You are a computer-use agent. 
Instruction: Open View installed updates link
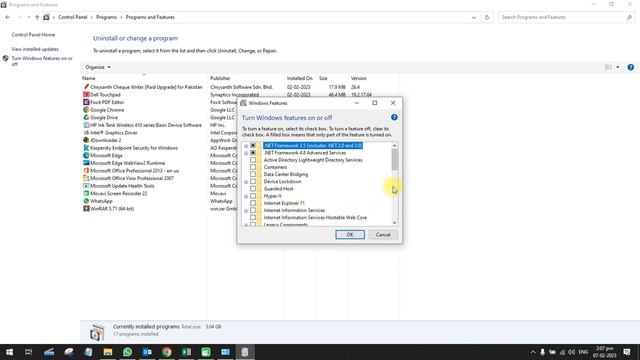click(x=35, y=49)
